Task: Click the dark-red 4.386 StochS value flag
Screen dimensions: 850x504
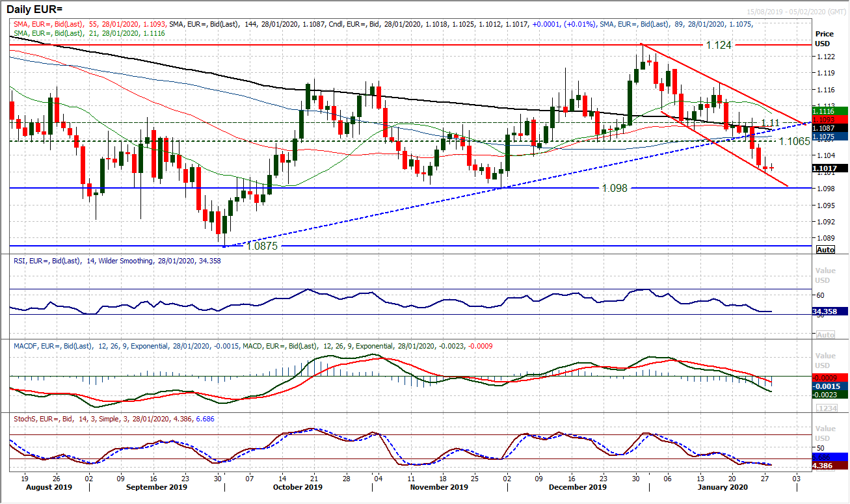Action: [823, 464]
